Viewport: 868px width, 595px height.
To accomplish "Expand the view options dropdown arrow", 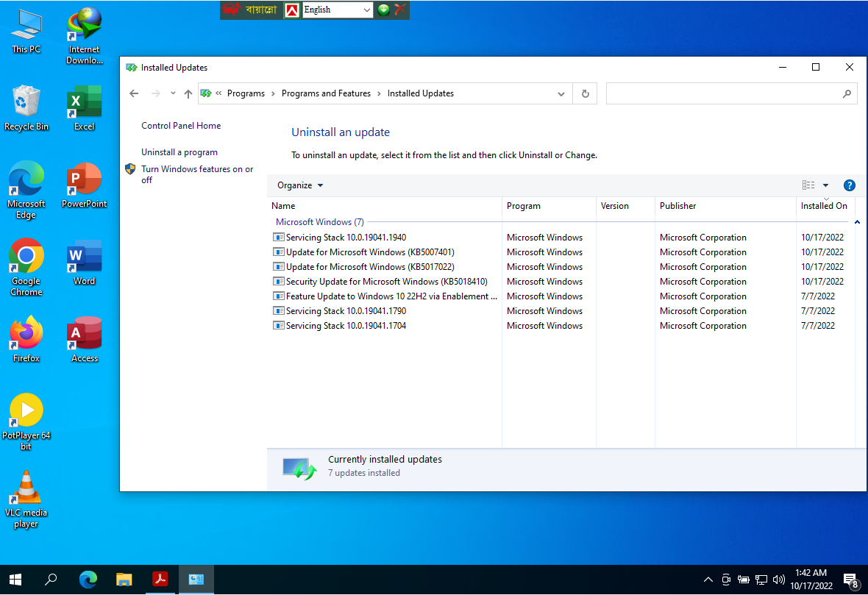I will [825, 185].
